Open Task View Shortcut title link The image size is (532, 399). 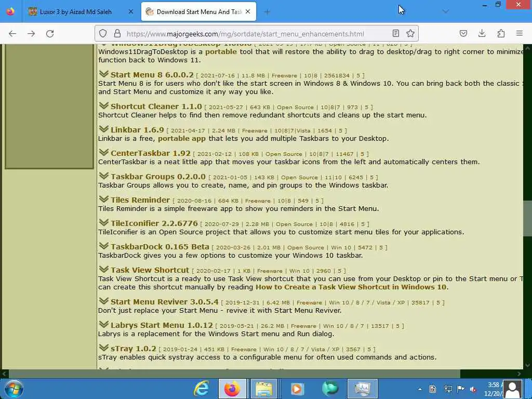[150, 270]
